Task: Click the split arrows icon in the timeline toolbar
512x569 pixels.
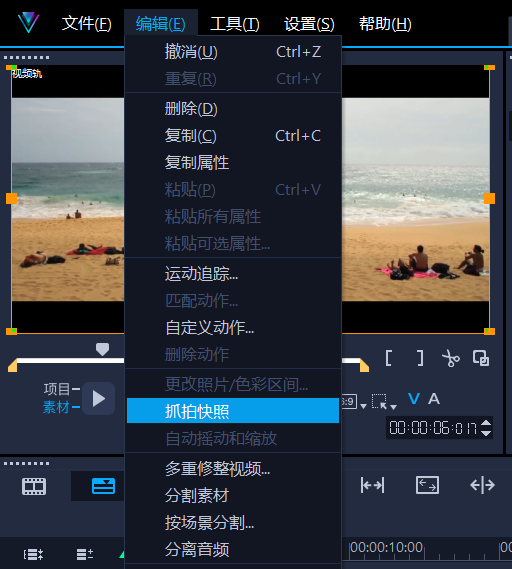Action: click(x=482, y=485)
